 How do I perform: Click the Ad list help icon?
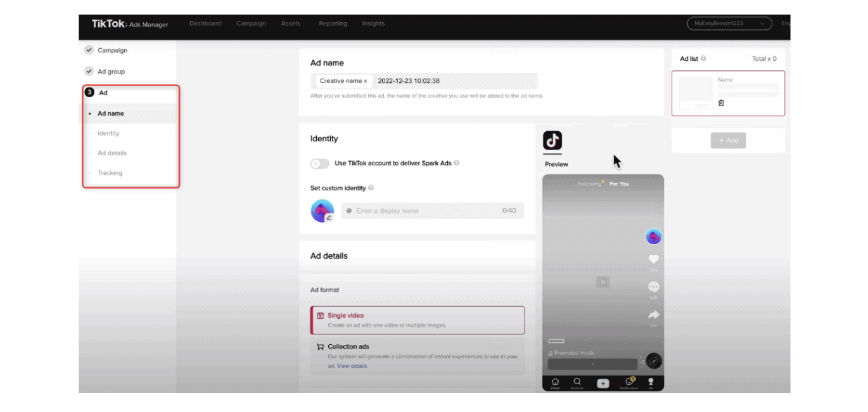[703, 58]
